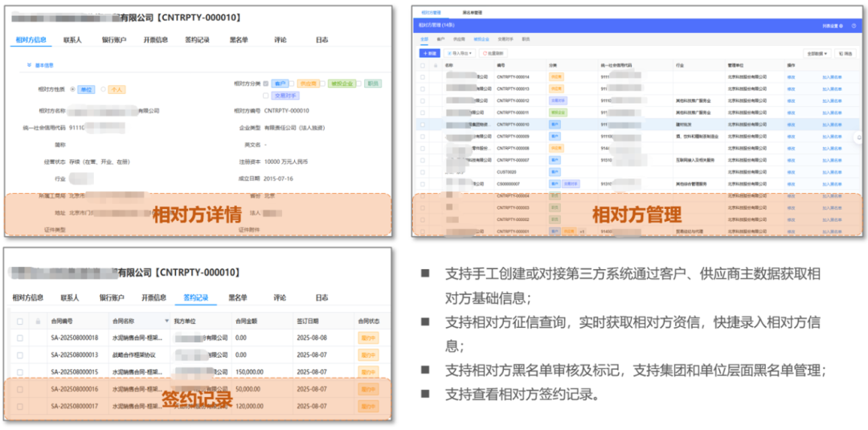Click the bell icon on right edge

[859, 137]
